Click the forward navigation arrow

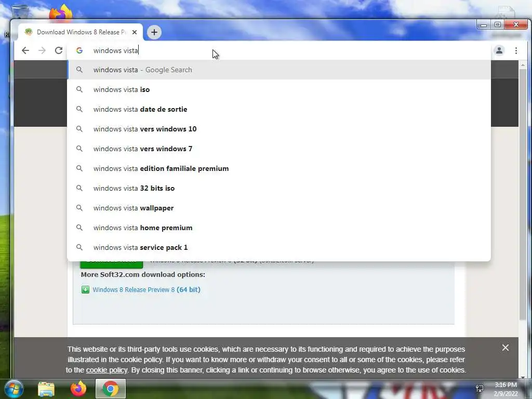click(x=42, y=50)
